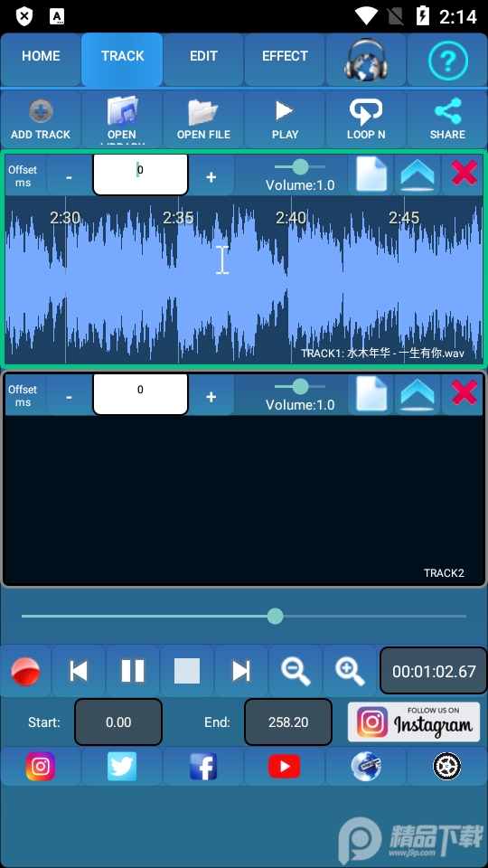Open help via the question mark icon
The width and height of the screenshot is (488, 868).
tap(447, 60)
